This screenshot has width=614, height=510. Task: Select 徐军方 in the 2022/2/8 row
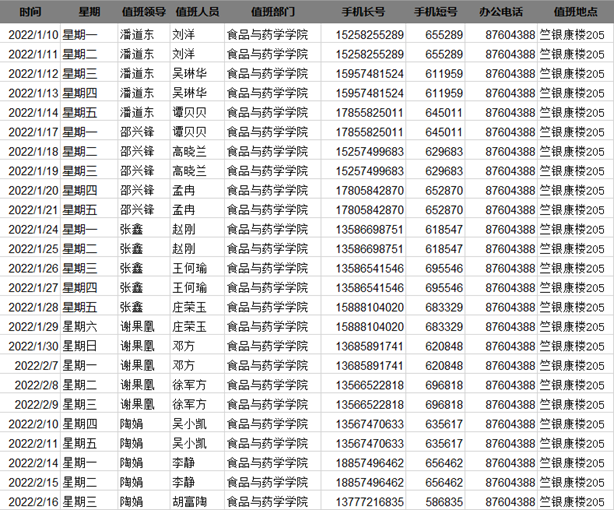click(x=190, y=385)
